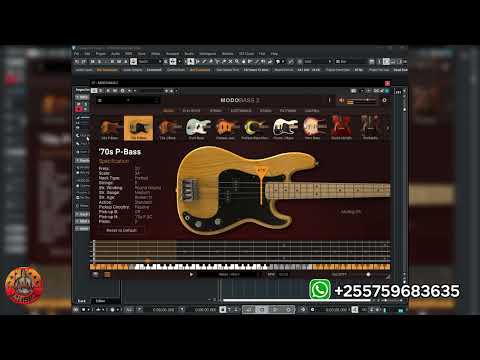Open the Studio menu
The height and width of the screenshot is (360, 480).
(189, 54)
